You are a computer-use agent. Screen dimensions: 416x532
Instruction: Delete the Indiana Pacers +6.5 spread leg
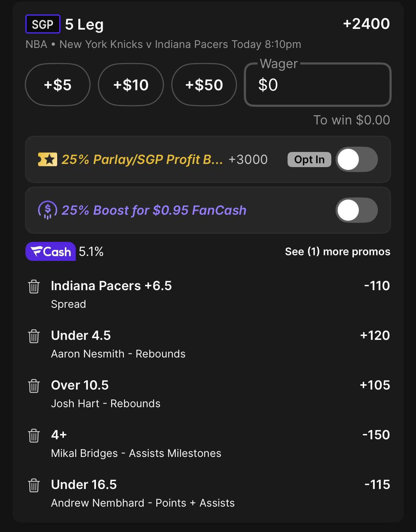point(34,287)
